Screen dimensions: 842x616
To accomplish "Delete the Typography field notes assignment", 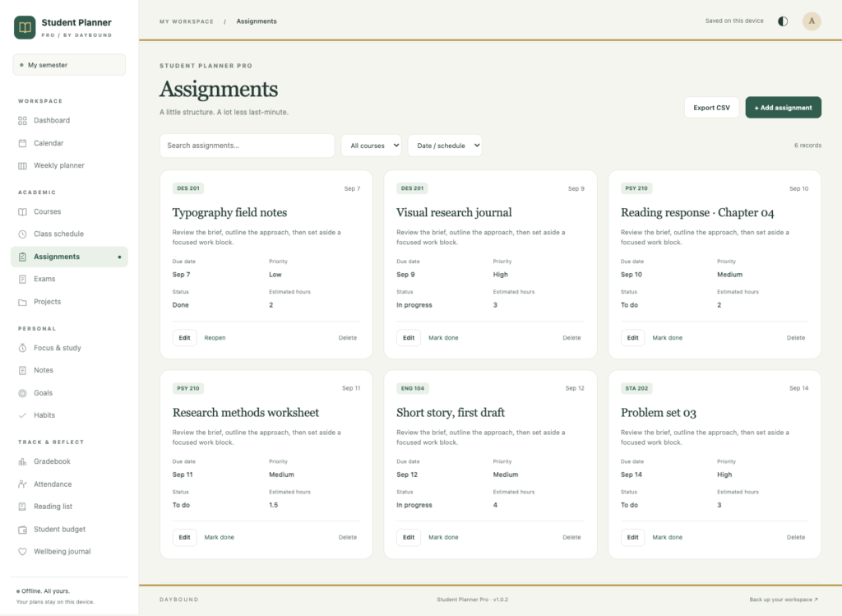I will (348, 338).
